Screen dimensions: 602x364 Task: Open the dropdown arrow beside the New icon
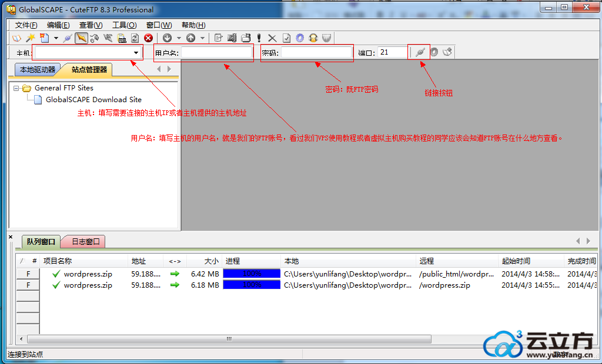(x=56, y=38)
